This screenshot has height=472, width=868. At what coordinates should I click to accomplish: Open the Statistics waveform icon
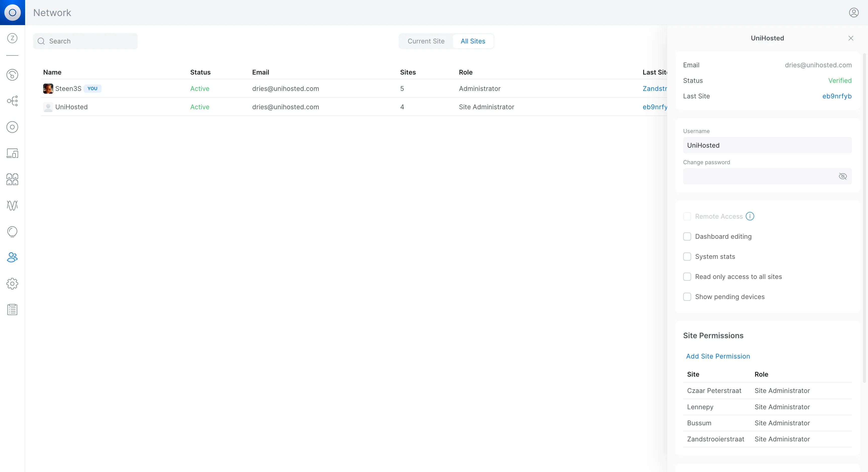point(13,205)
